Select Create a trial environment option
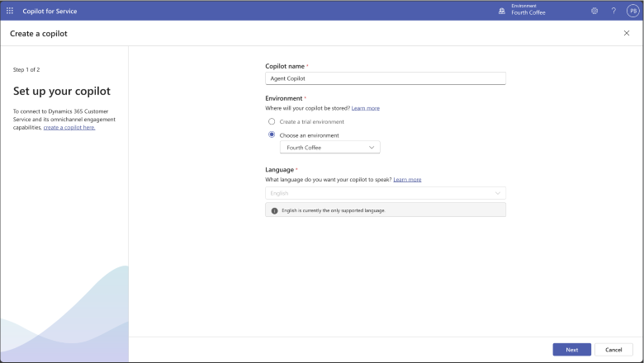The image size is (644, 363). [272, 121]
